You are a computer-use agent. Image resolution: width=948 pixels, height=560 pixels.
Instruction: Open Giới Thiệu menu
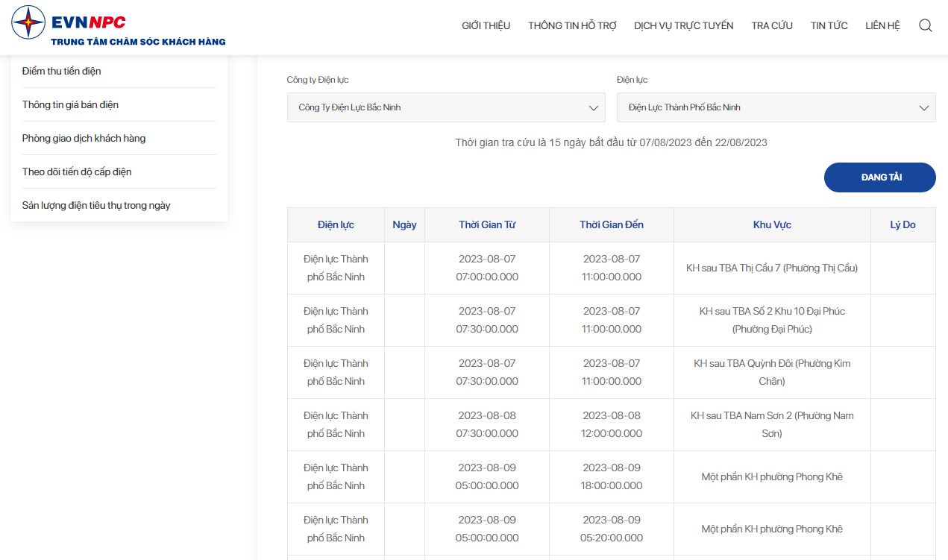tap(486, 25)
